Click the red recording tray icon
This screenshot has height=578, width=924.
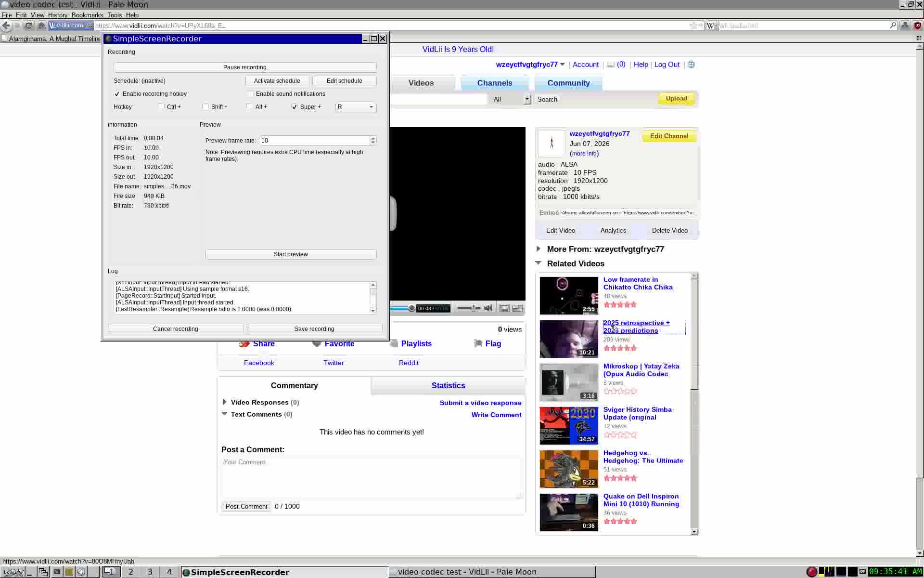coord(811,572)
